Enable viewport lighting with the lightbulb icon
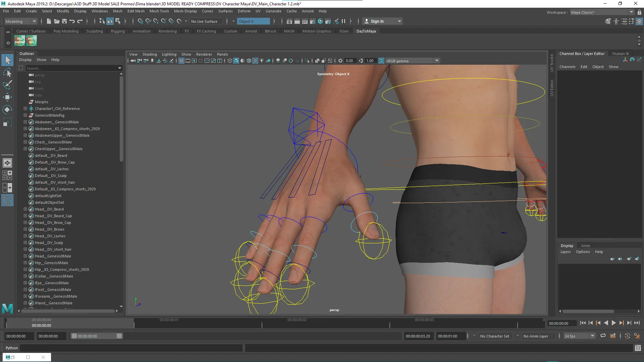 (x=262, y=61)
